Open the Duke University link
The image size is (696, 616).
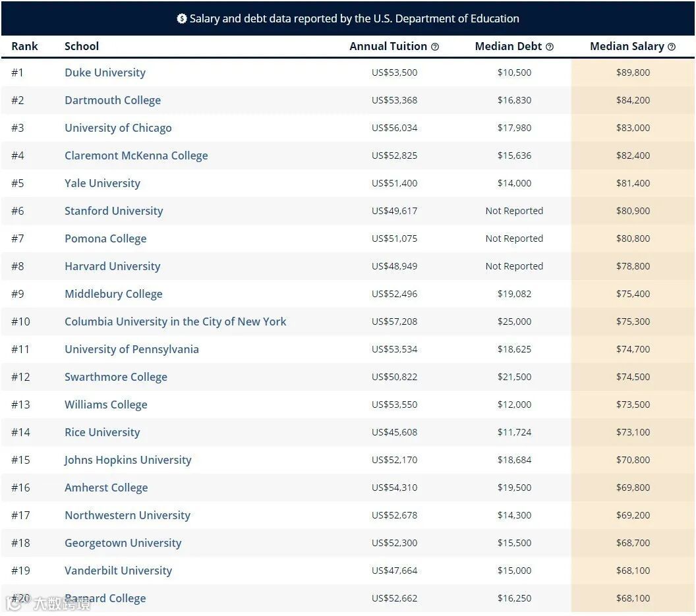click(105, 72)
